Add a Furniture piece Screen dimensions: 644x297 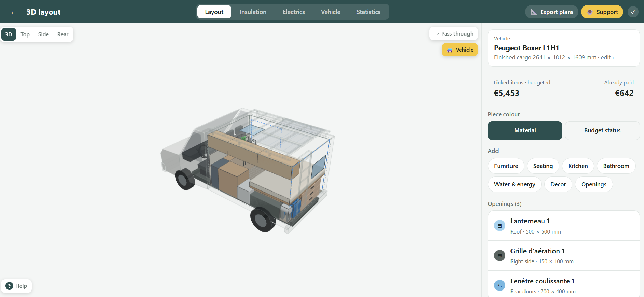[x=506, y=166]
